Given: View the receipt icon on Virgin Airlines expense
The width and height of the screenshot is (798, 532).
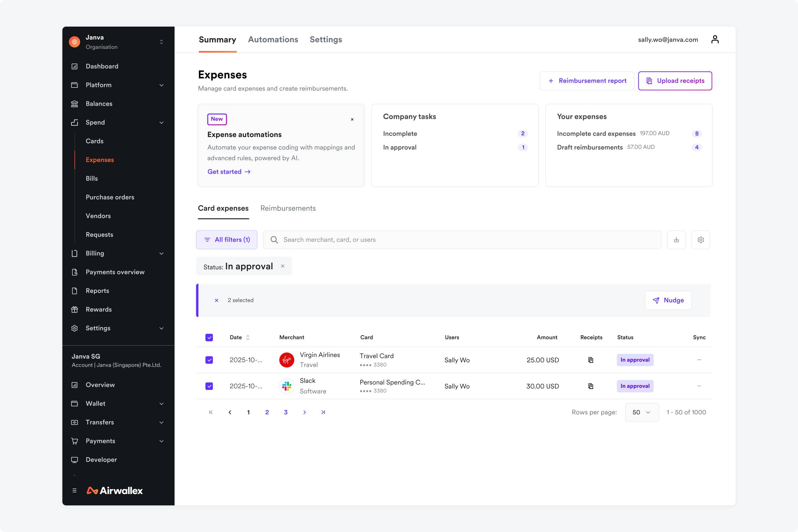Looking at the screenshot, I should pos(591,360).
